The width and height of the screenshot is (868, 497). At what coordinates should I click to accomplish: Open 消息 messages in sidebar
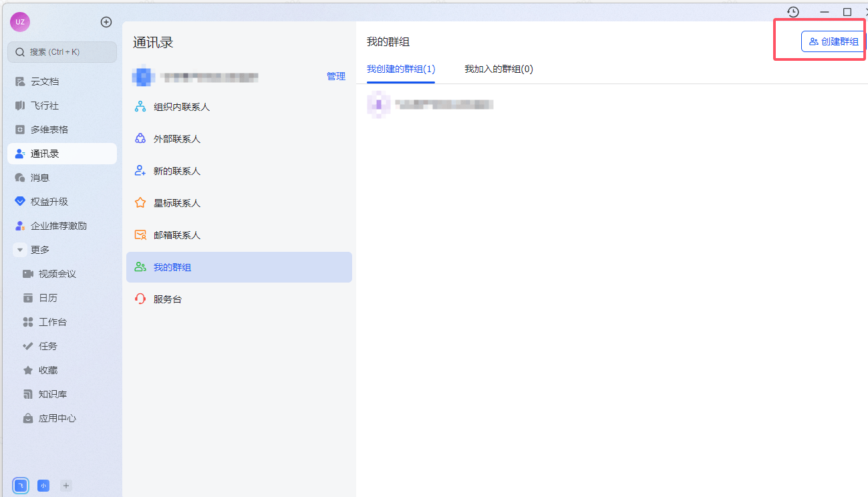click(40, 178)
